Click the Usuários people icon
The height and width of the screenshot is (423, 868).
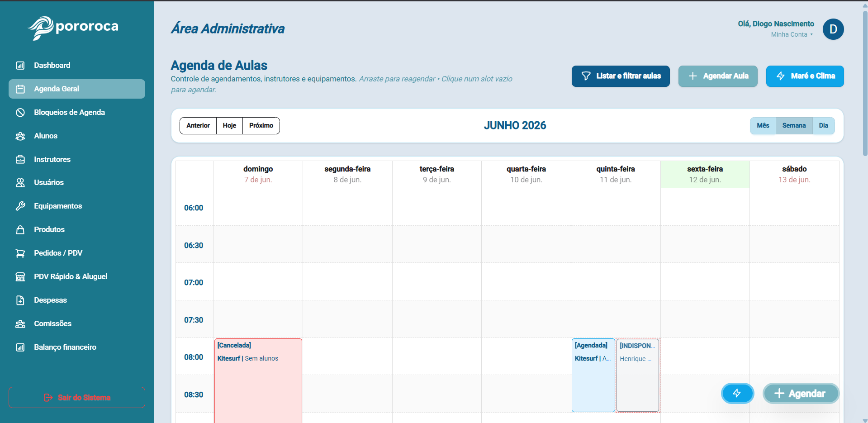20,183
